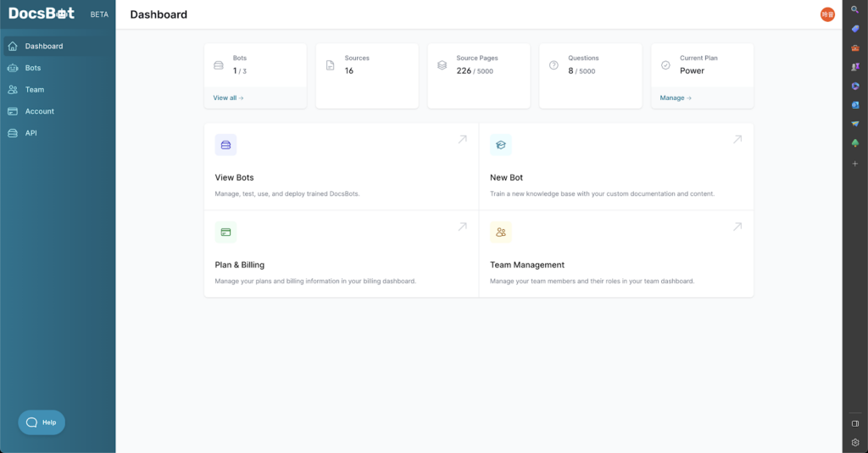868x453 pixels.
Task: Click Manage link under Current Plan
Action: [676, 98]
